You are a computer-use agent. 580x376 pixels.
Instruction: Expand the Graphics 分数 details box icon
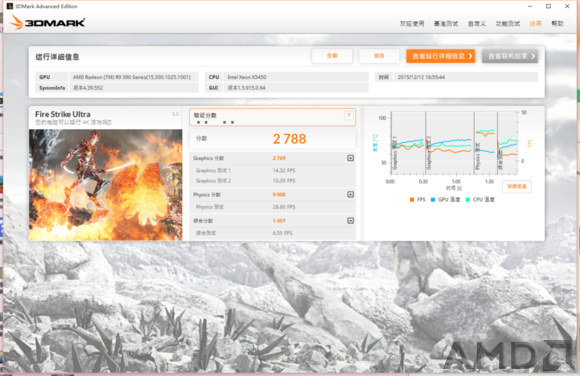click(350, 158)
